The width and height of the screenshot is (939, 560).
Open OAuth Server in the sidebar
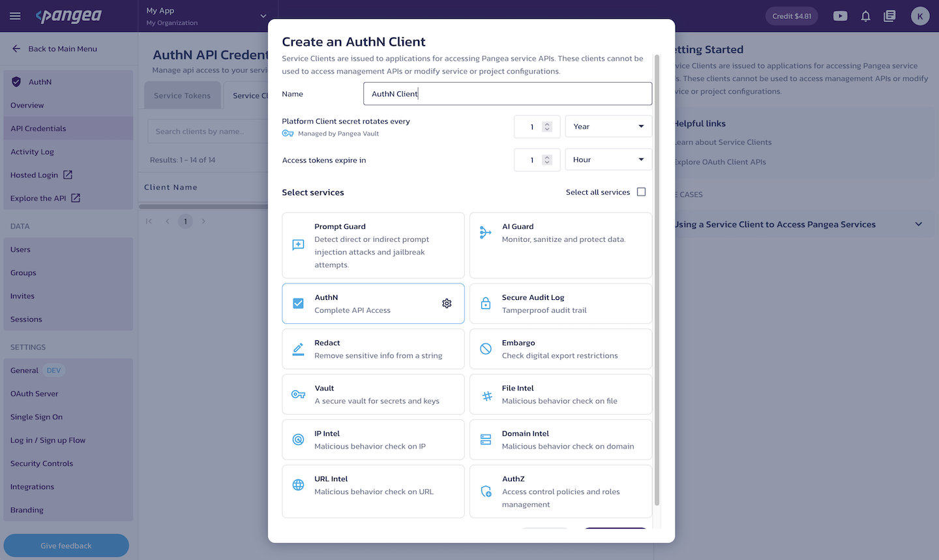pos(68,394)
